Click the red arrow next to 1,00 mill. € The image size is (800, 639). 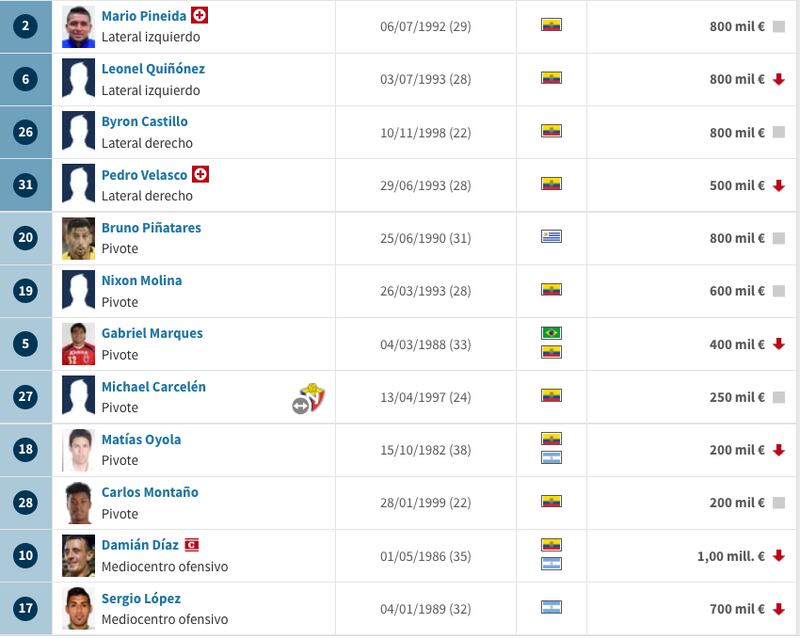pyautogui.click(x=779, y=555)
